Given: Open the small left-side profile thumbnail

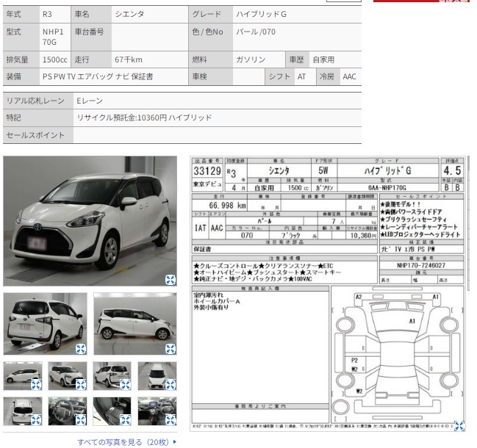Looking at the screenshot, I should pyautogui.click(x=23, y=376).
